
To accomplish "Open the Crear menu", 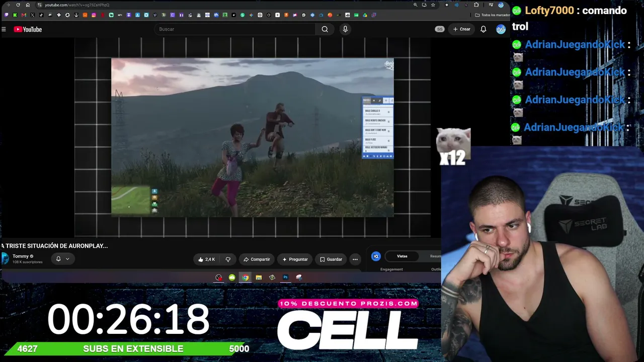I will [461, 29].
